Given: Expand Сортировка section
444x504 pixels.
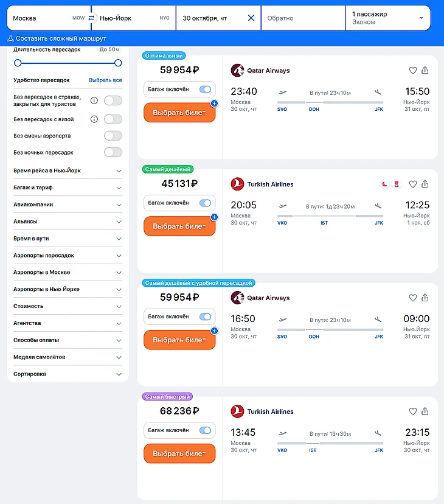Looking at the screenshot, I should (x=68, y=374).
